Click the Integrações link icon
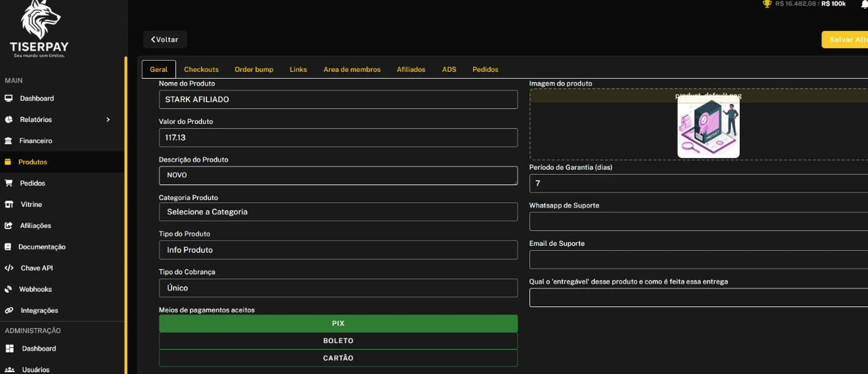 pyautogui.click(x=9, y=310)
